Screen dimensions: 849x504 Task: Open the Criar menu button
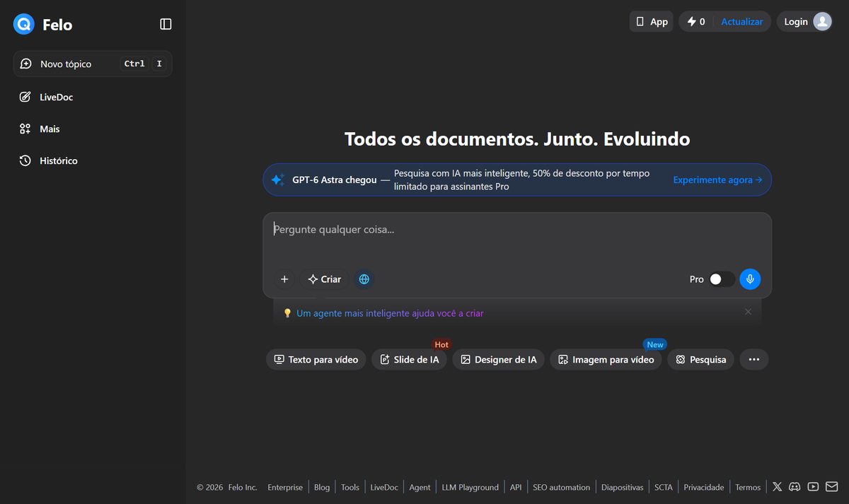[x=325, y=279]
